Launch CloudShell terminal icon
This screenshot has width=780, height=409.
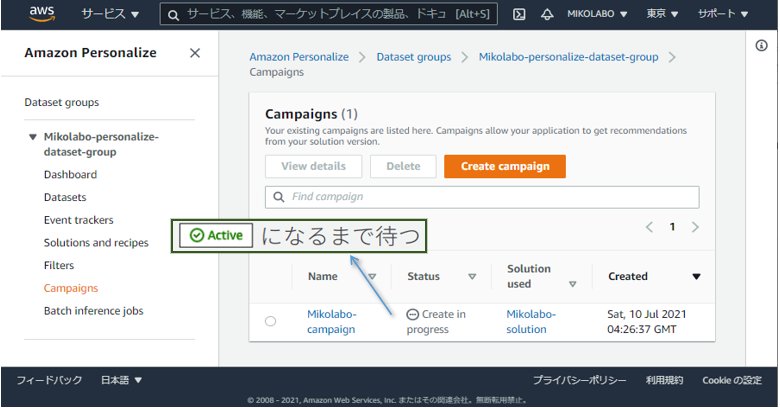[519, 14]
